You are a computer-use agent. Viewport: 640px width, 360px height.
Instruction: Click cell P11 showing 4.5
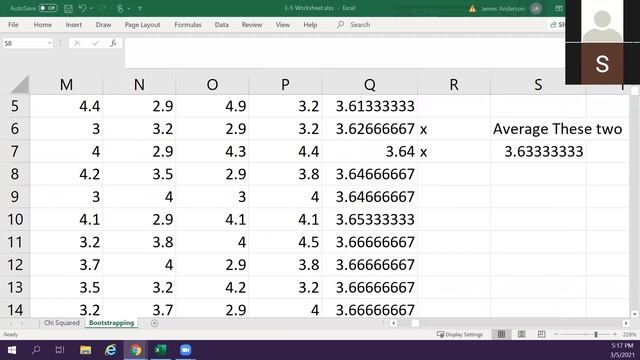tap(285, 242)
